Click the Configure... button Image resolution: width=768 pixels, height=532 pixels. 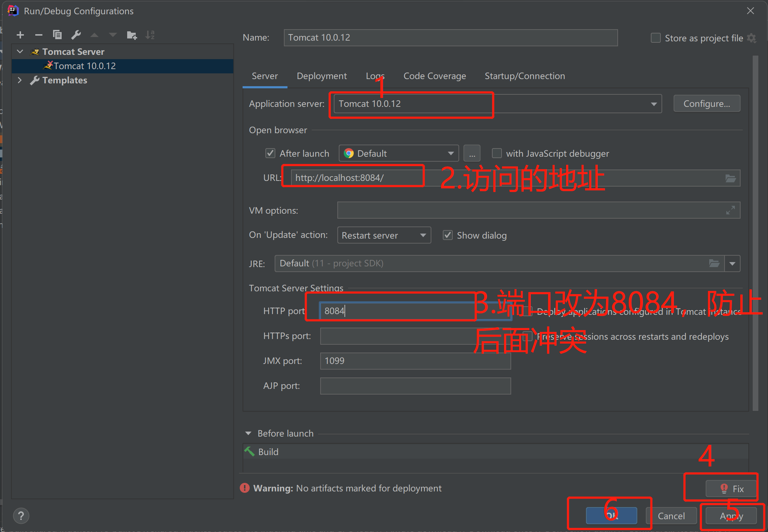pos(707,104)
